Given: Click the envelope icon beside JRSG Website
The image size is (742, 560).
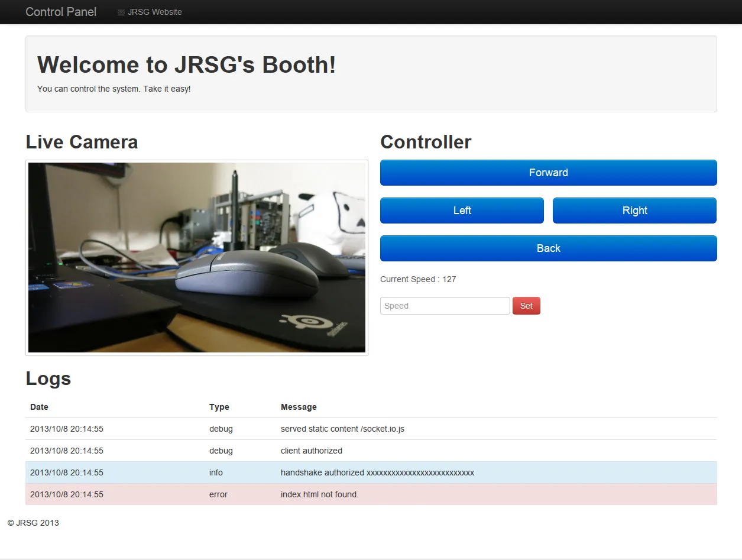Looking at the screenshot, I should pyautogui.click(x=121, y=12).
